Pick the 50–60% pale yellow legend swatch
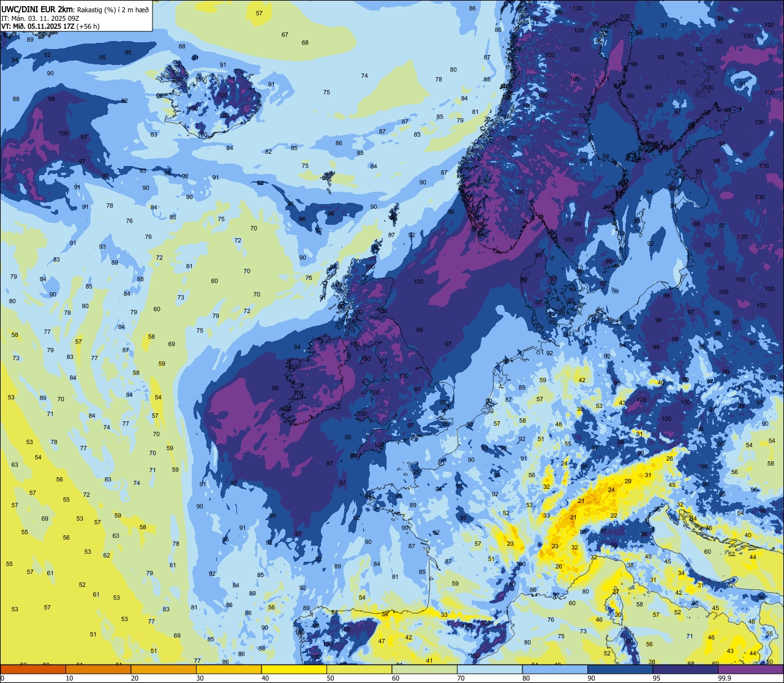Image resolution: width=784 pixels, height=683 pixels. 359,669
